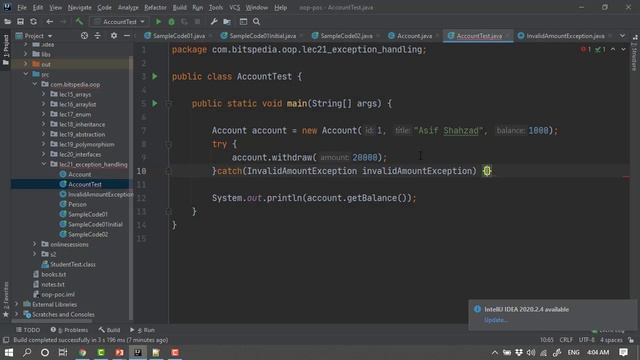The height and width of the screenshot is (360, 640).
Task: Open the Favorites tool window stripe
Action: click(6, 299)
